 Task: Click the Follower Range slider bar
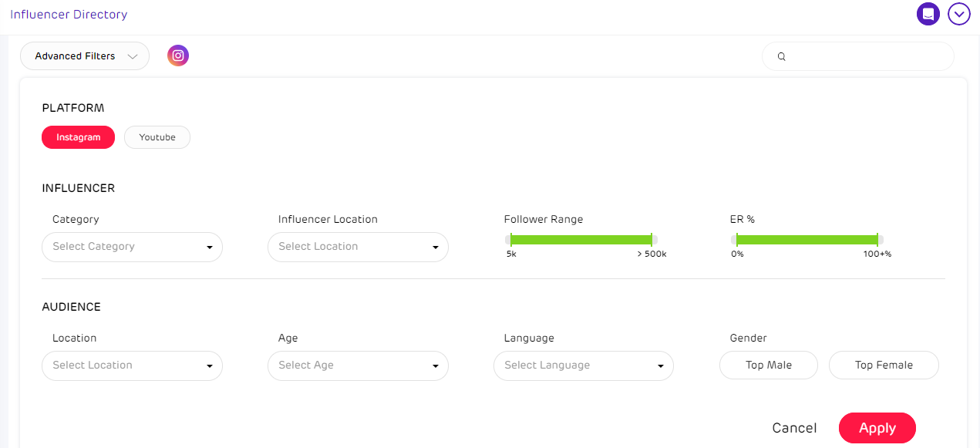tap(581, 240)
